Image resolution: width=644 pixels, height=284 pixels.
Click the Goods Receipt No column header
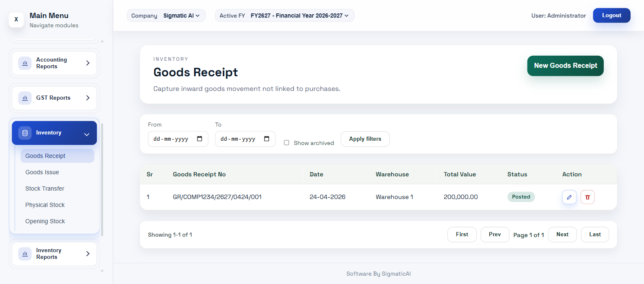[x=199, y=174]
